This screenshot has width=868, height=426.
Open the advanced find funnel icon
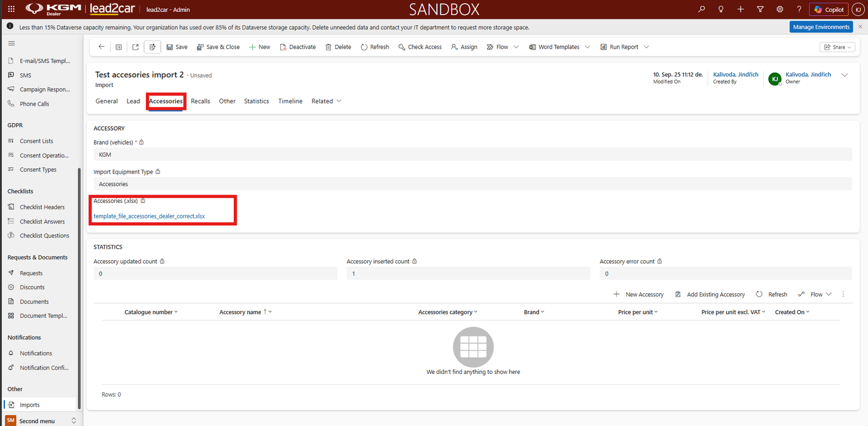(760, 9)
